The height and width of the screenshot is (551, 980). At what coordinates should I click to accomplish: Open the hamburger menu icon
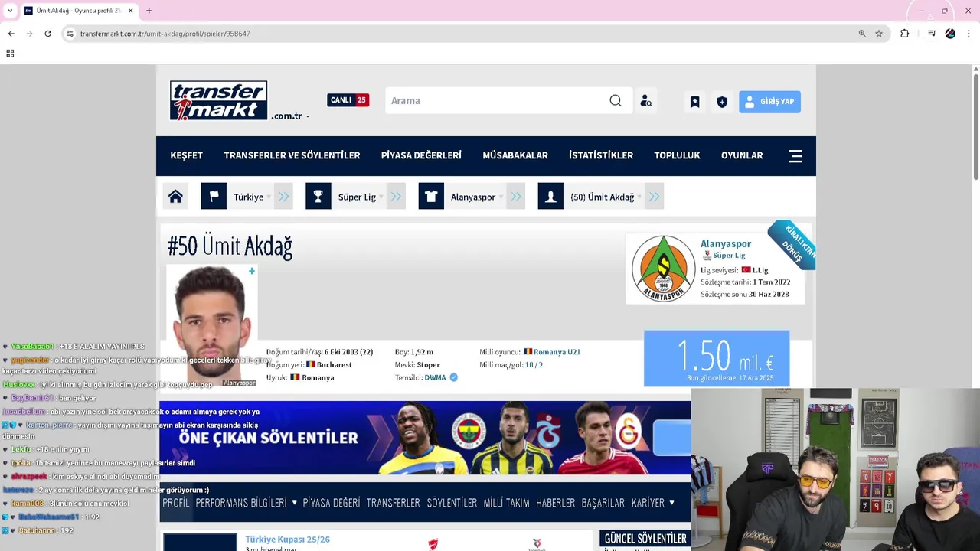click(795, 156)
